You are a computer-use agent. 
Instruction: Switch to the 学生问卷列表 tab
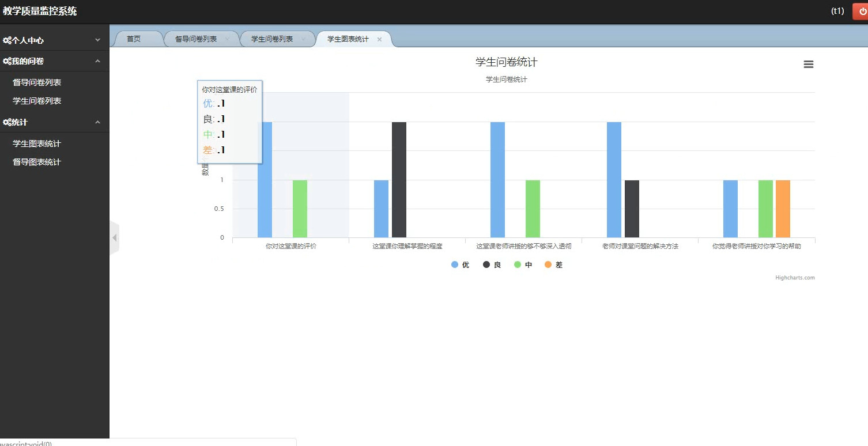(272, 39)
